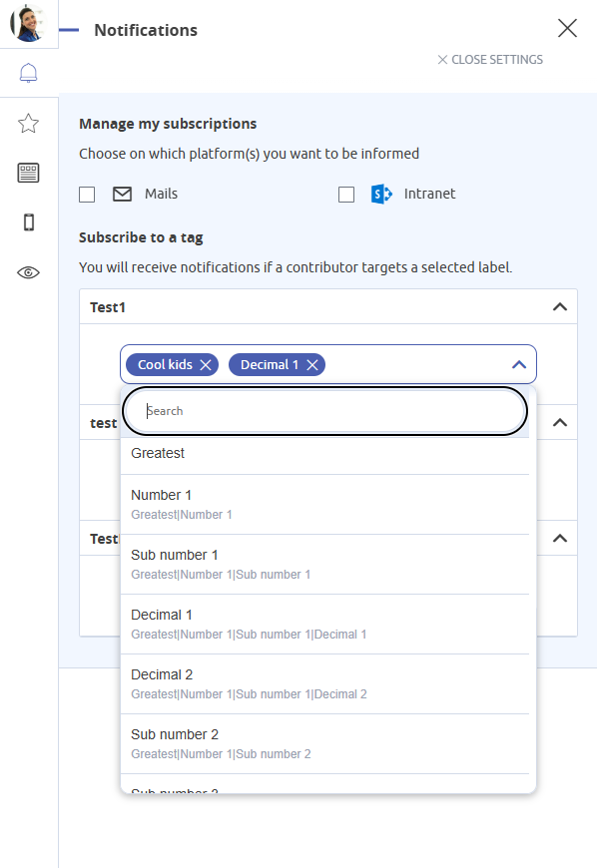Collapse the Test1 section chevron
The height and width of the screenshot is (868, 597).
tap(560, 306)
